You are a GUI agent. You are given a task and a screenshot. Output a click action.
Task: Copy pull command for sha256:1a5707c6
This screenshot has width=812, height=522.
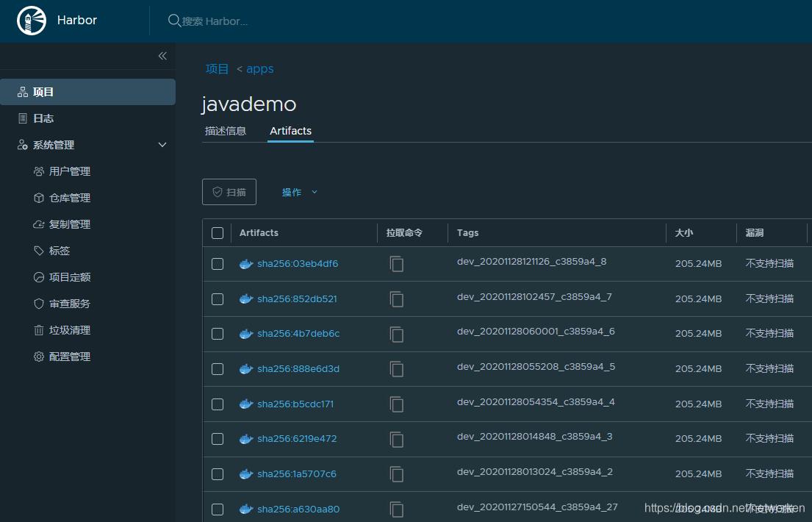[397, 474]
